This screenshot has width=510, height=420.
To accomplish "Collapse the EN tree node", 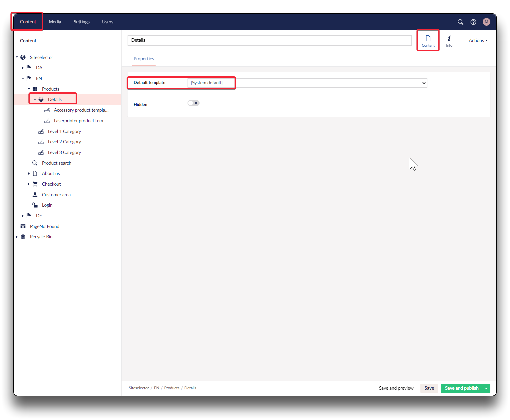I will 23,78.
